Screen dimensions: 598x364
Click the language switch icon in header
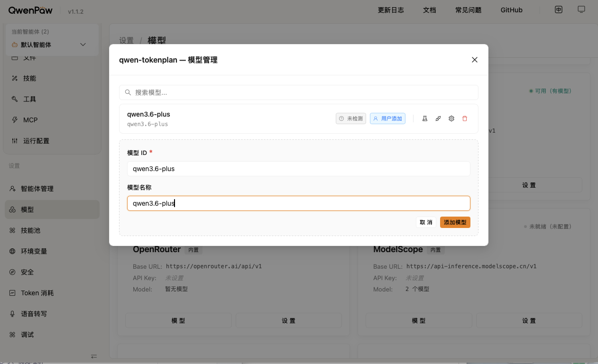(x=559, y=9)
